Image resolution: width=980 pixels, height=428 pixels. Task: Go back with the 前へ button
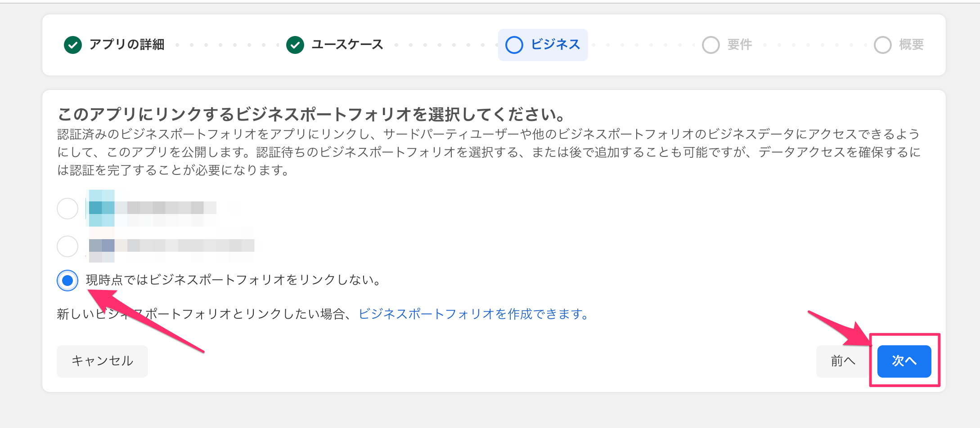click(842, 361)
